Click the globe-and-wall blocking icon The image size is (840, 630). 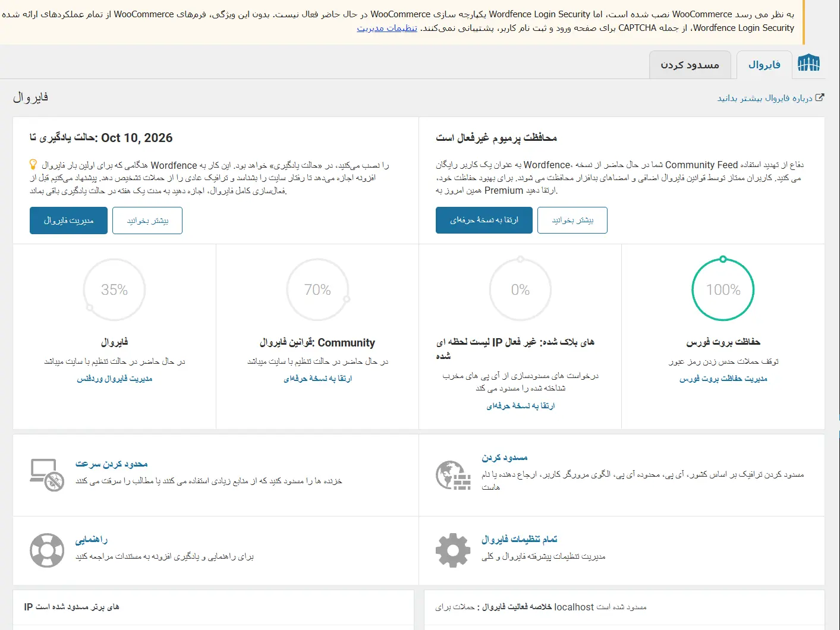tap(453, 475)
